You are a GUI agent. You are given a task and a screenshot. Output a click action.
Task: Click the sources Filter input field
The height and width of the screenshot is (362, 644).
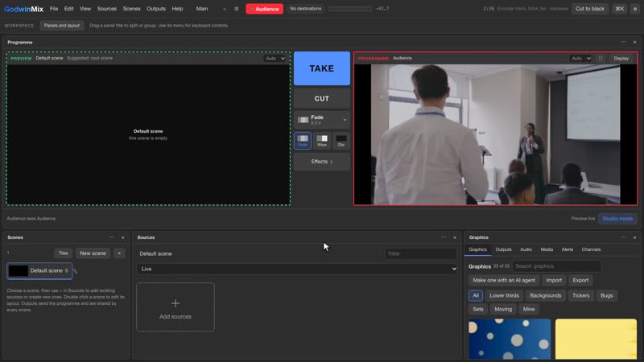coord(420,253)
